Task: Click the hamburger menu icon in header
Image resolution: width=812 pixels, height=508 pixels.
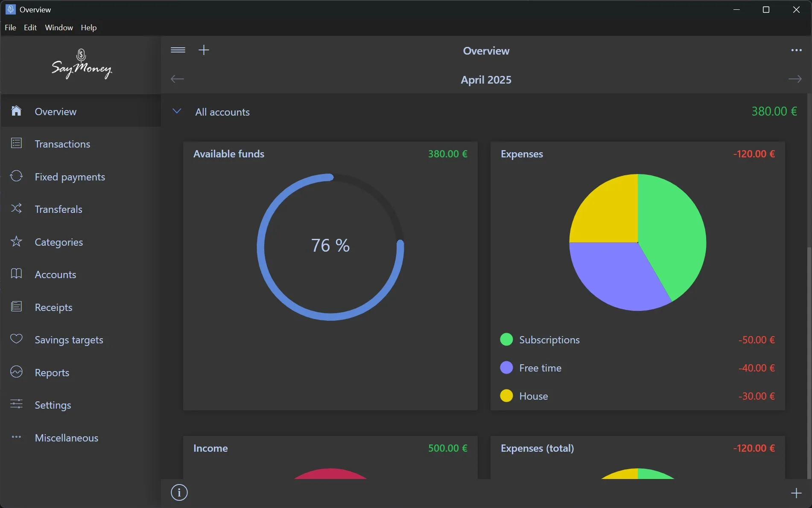Action: click(178, 50)
